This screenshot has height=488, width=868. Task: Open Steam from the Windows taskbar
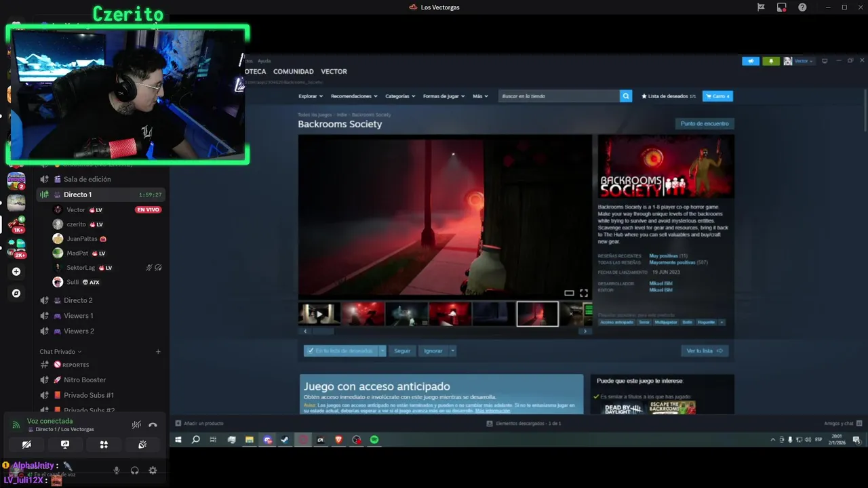(x=285, y=440)
